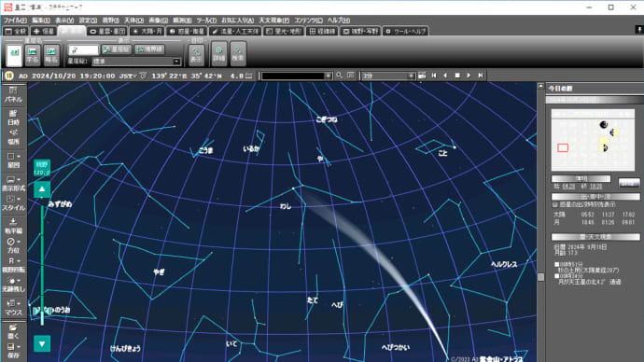Click the dawn twilight time 04:28 link
The height and width of the screenshot is (362, 644).
click(x=568, y=187)
